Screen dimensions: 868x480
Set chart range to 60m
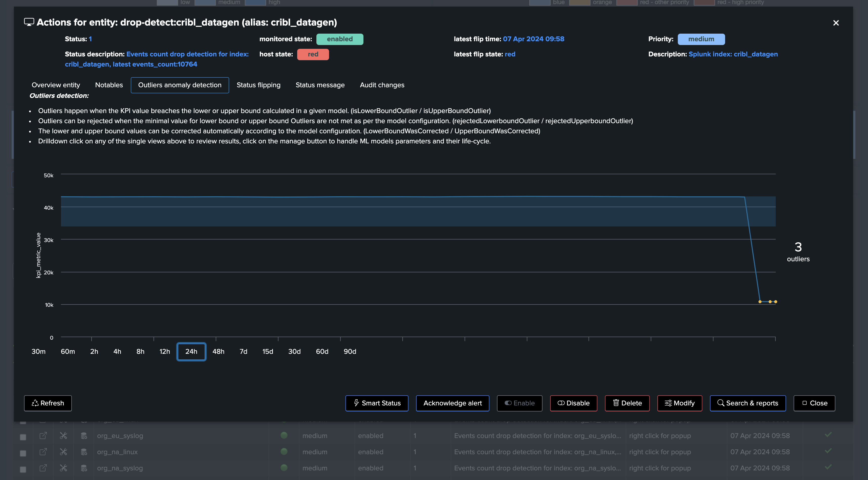68,351
